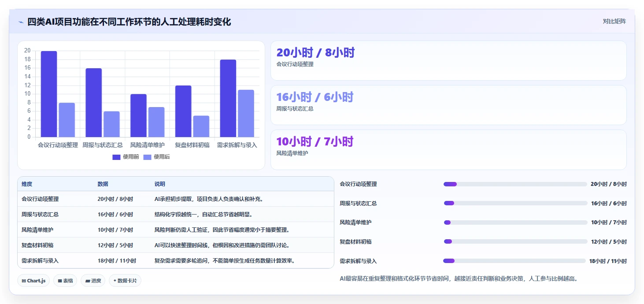Viewport: 644px width, 304px height.
Task: Click the 复盘材料初稿 progress bar
Action: (515, 241)
